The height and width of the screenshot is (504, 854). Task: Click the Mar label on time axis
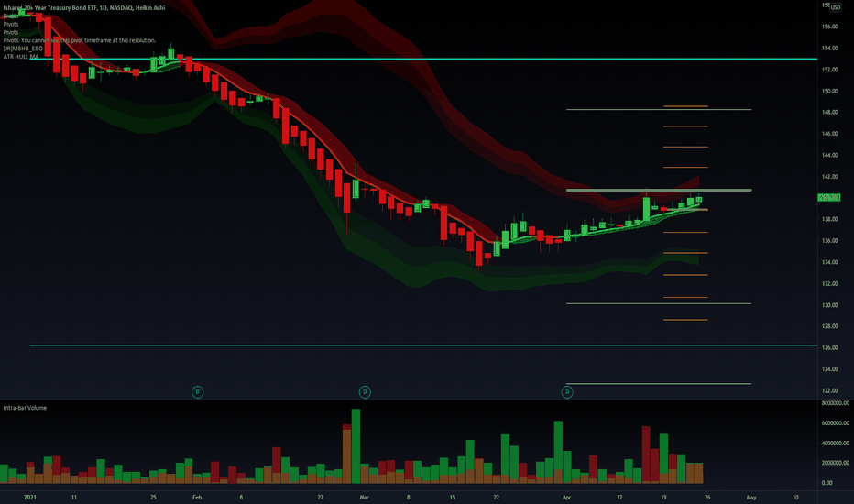click(365, 497)
